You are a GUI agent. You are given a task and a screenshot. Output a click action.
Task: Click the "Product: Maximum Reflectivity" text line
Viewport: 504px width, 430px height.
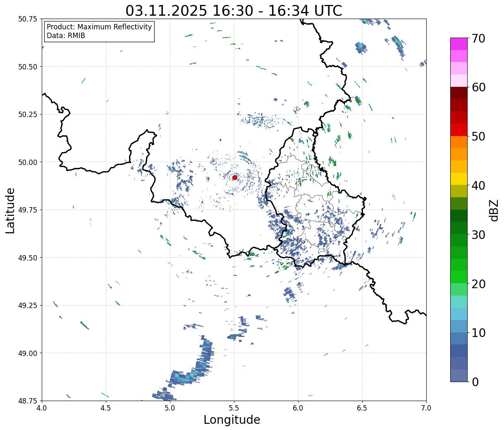pyautogui.click(x=99, y=27)
